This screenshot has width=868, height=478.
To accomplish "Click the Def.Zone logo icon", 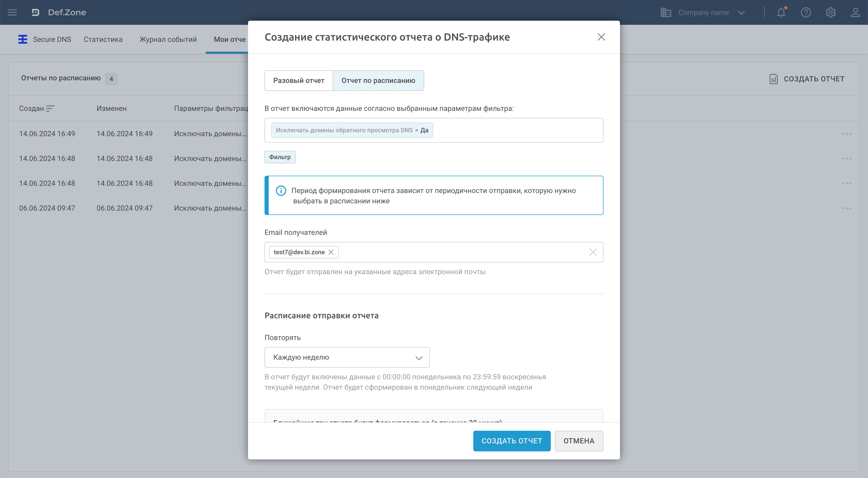I will click(x=35, y=12).
